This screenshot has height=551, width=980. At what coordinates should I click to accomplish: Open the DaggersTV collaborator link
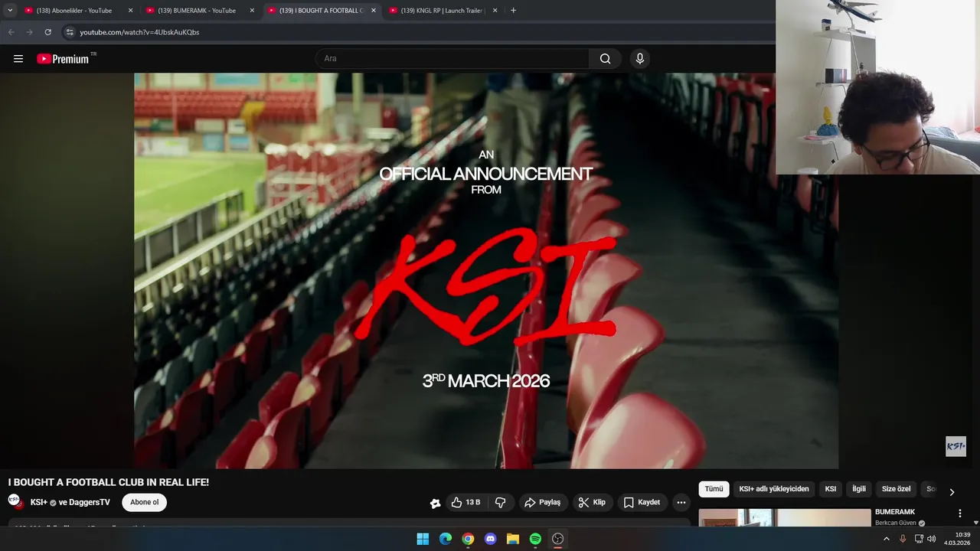[89, 503]
